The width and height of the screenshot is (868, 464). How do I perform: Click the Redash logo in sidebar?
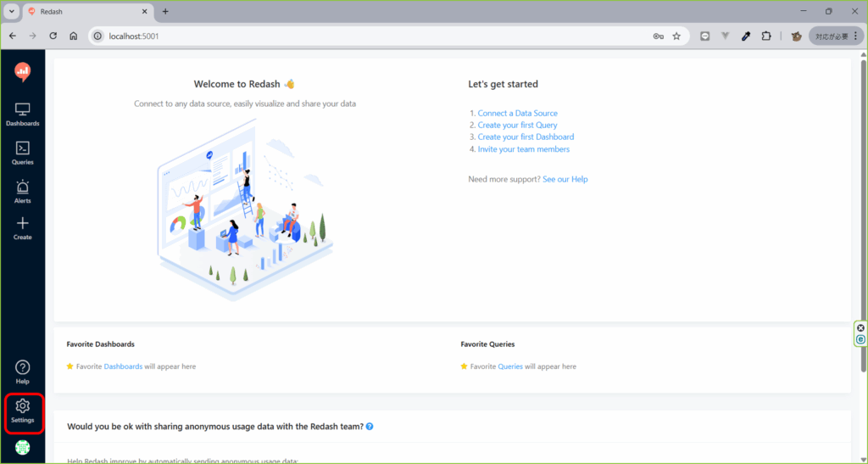coord(23,73)
